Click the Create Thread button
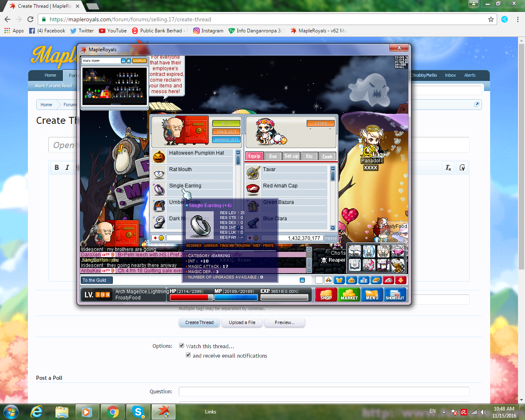This screenshot has height=420, width=525. click(x=199, y=322)
